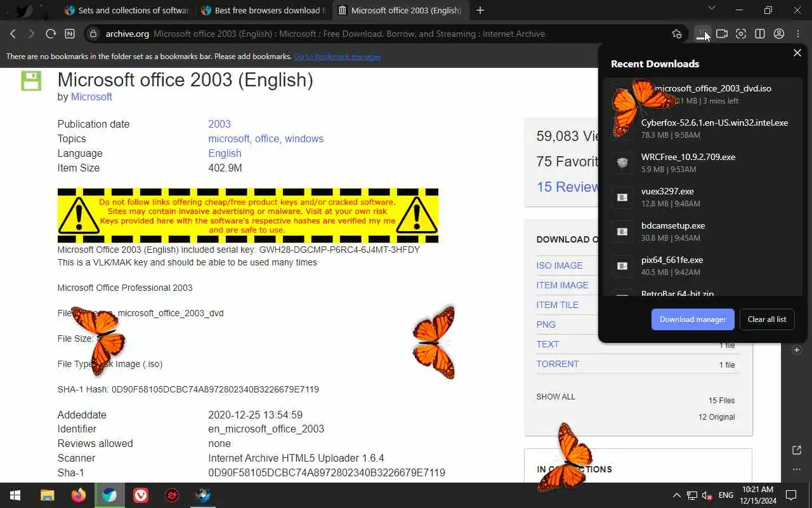Open the blue bird taskbar app
812x508 pixels.
203,495
